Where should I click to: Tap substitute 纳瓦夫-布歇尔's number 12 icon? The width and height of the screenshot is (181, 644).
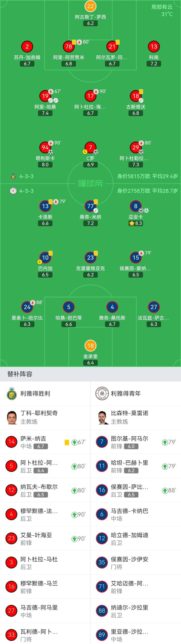(12, 490)
